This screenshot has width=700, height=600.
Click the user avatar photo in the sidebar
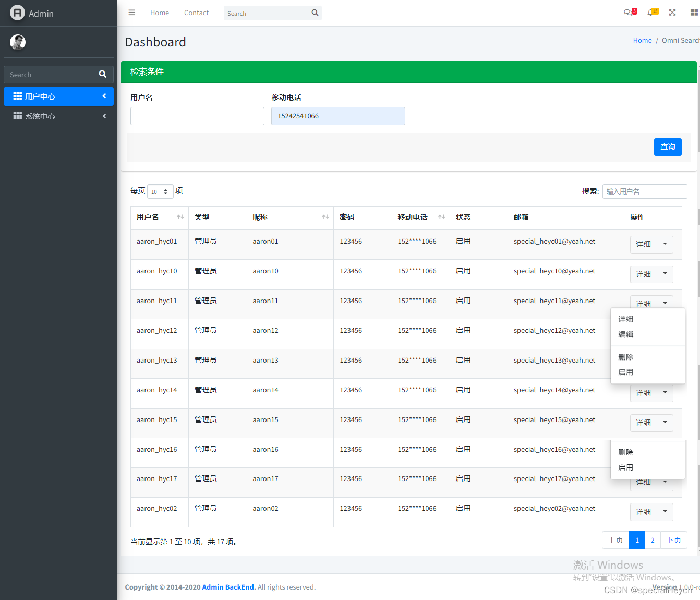tap(17, 42)
